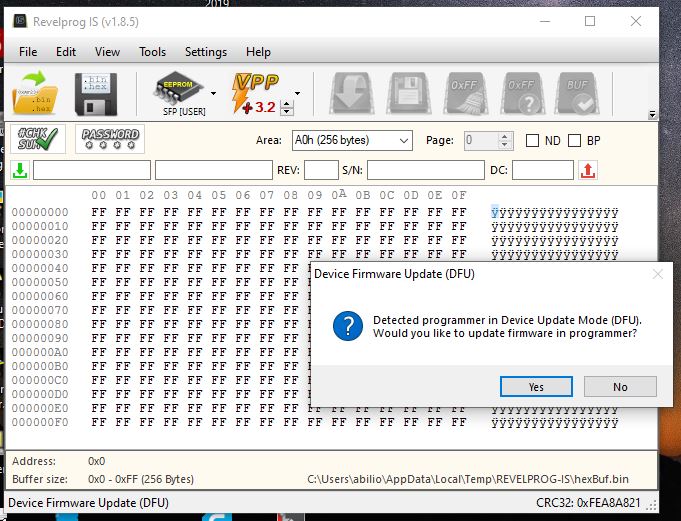Click Yes to update firmware

click(536, 387)
